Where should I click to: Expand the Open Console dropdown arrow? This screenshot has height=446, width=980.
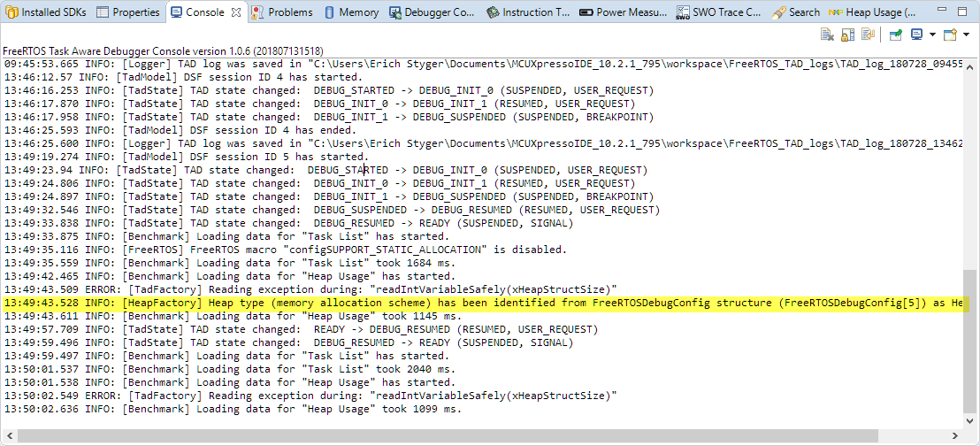click(964, 35)
